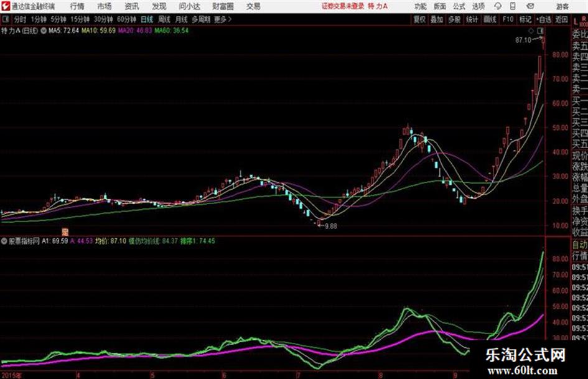Click the 特力A (日线) chart title

coord(19,30)
